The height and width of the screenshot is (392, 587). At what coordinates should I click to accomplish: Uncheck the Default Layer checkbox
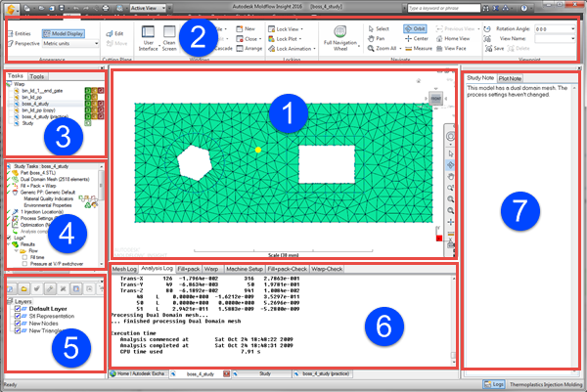point(18,309)
